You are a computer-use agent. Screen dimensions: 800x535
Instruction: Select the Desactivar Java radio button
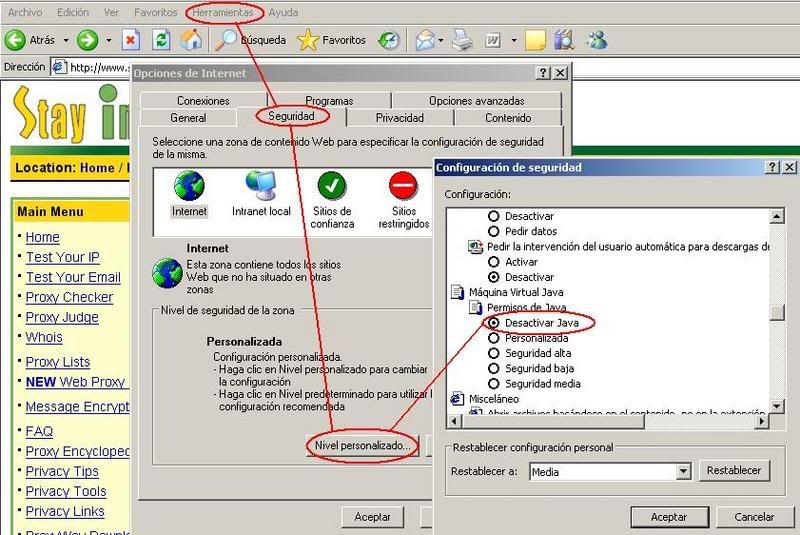pos(492,323)
